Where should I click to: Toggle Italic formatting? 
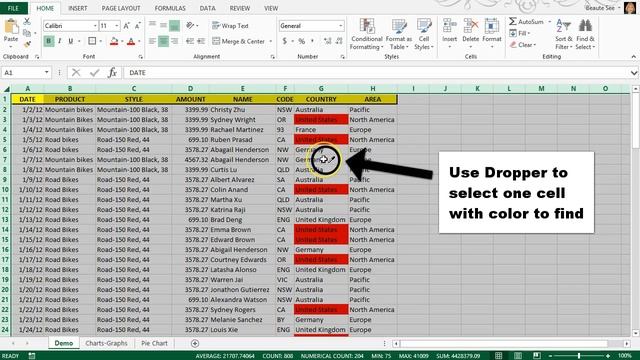pyautogui.click(x=60, y=41)
